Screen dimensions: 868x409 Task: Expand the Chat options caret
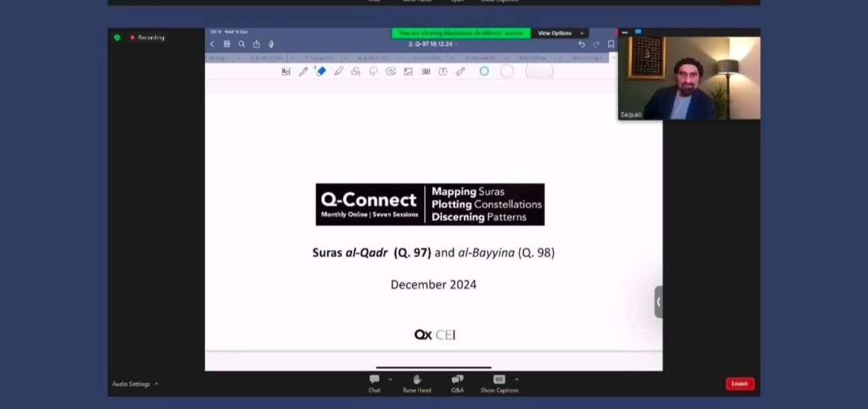click(390, 379)
